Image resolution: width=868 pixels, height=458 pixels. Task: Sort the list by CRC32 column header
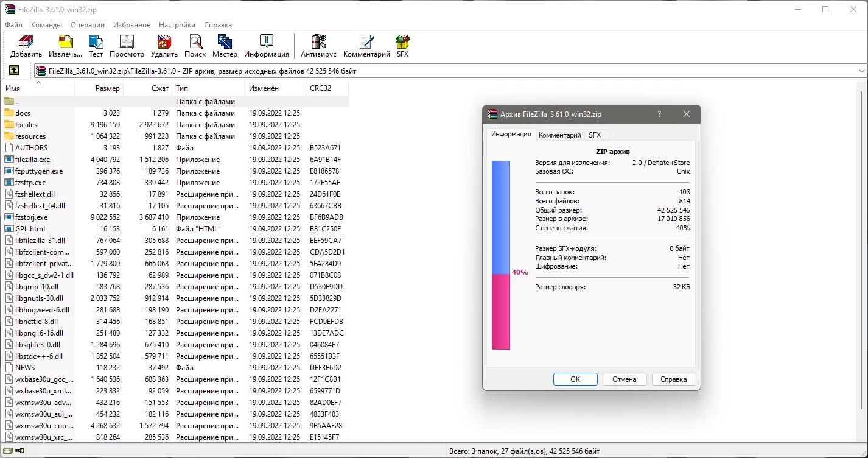pyautogui.click(x=327, y=88)
